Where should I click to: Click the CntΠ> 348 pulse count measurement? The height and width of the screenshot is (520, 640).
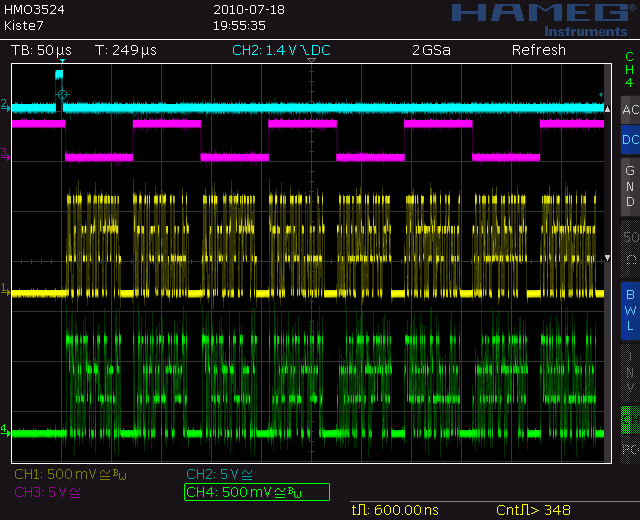pos(533,510)
